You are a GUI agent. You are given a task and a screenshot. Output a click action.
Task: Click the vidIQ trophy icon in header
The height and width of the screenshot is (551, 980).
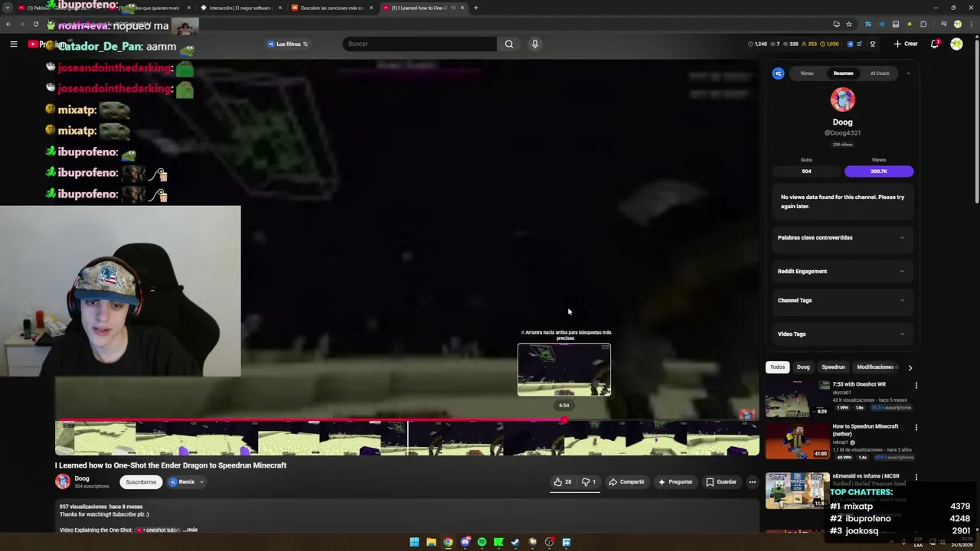pos(873,44)
